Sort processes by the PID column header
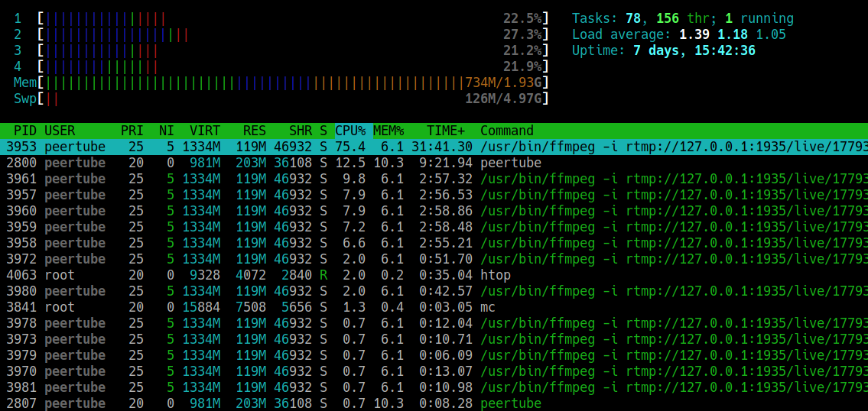868x411 pixels. pyautogui.click(x=25, y=131)
